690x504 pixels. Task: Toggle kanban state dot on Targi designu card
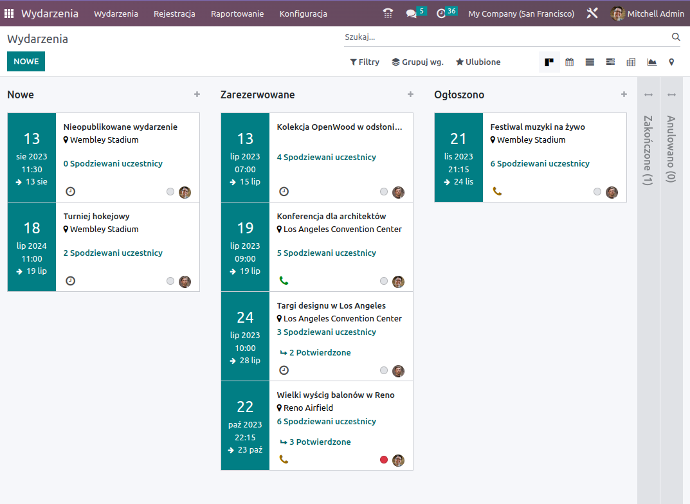click(384, 370)
